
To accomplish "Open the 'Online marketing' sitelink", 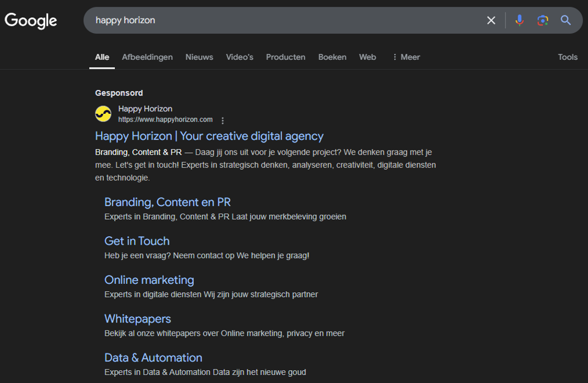I will point(149,280).
